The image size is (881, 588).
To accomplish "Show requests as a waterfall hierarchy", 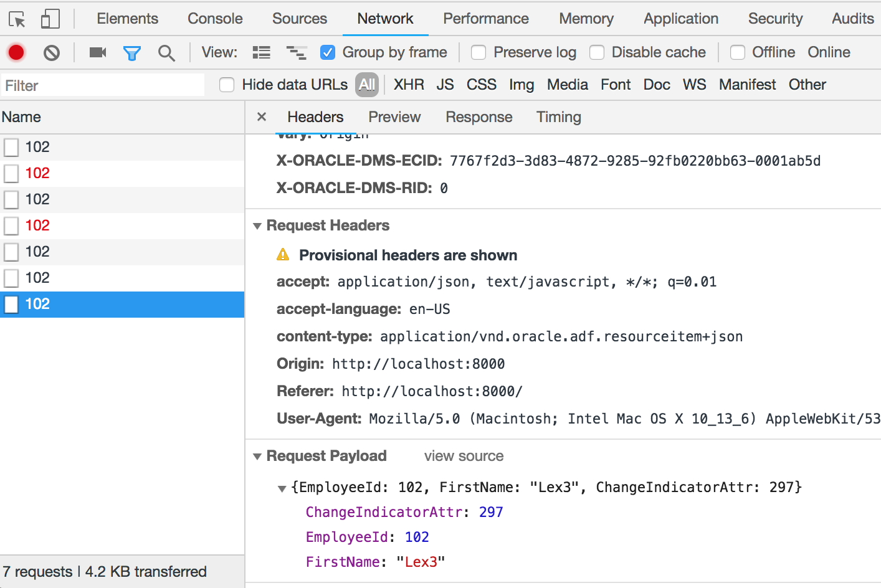I will point(297,52).
